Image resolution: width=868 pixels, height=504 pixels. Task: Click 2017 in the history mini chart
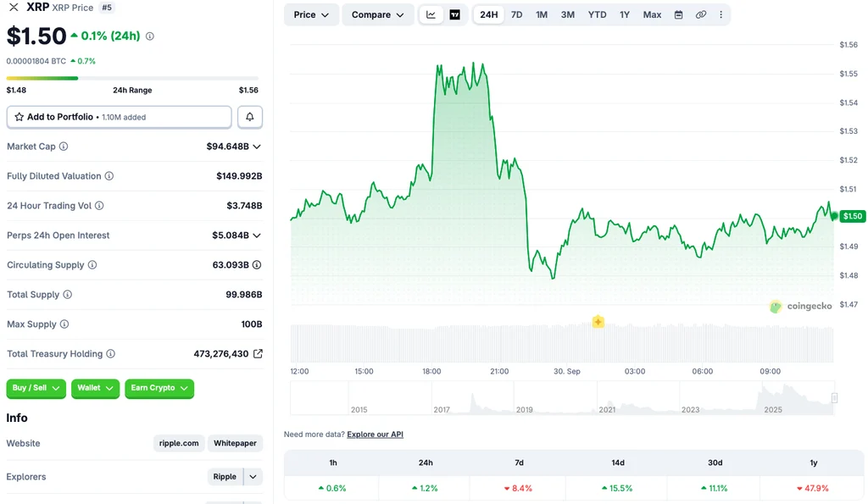(441, 409)
